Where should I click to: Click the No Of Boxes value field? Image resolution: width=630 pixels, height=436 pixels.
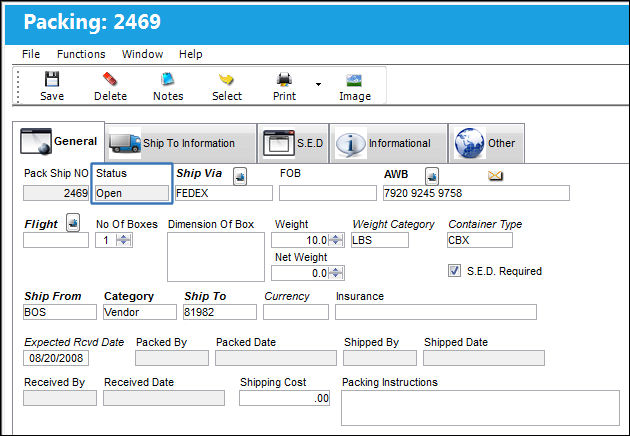[106, 240]
